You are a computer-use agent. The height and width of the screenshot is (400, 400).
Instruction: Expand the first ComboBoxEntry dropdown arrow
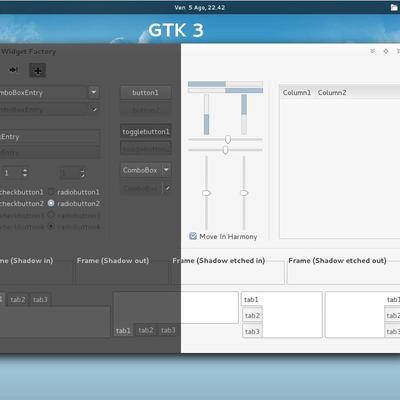tap(94, 92)
